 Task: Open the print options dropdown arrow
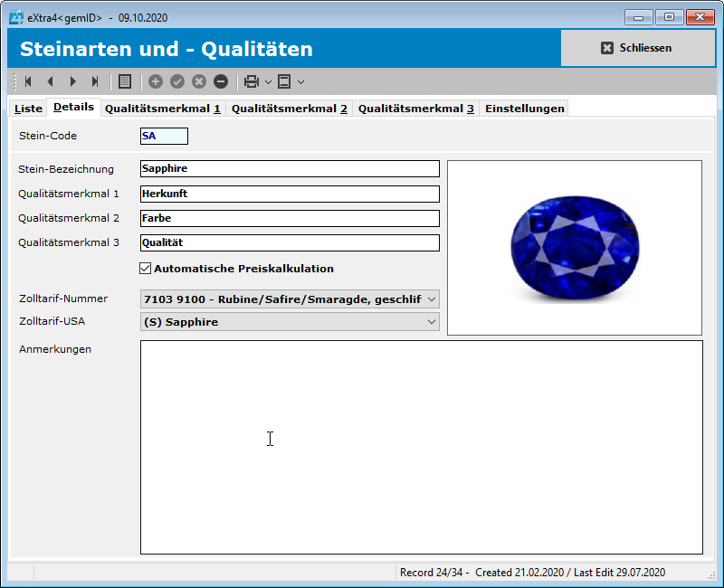point(266,81)
